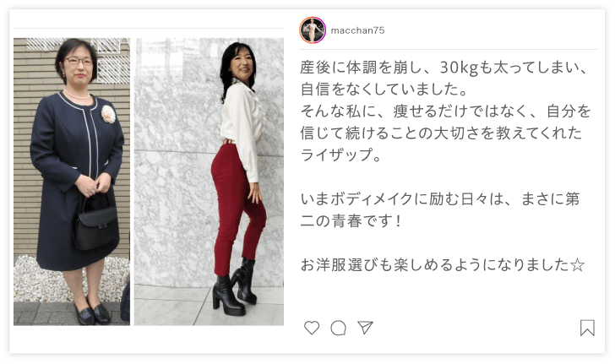Open the before photo in navy suit
Screen dimensions: 615x364
point(72,182)
